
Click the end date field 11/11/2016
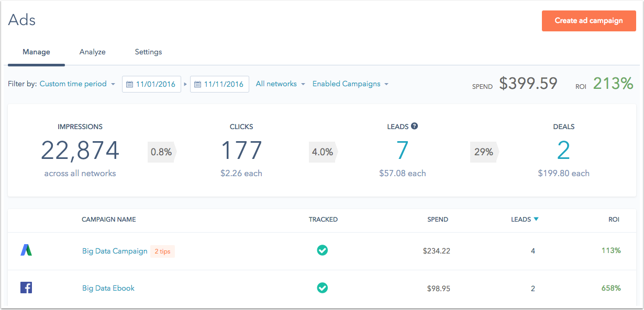(219, 84)
